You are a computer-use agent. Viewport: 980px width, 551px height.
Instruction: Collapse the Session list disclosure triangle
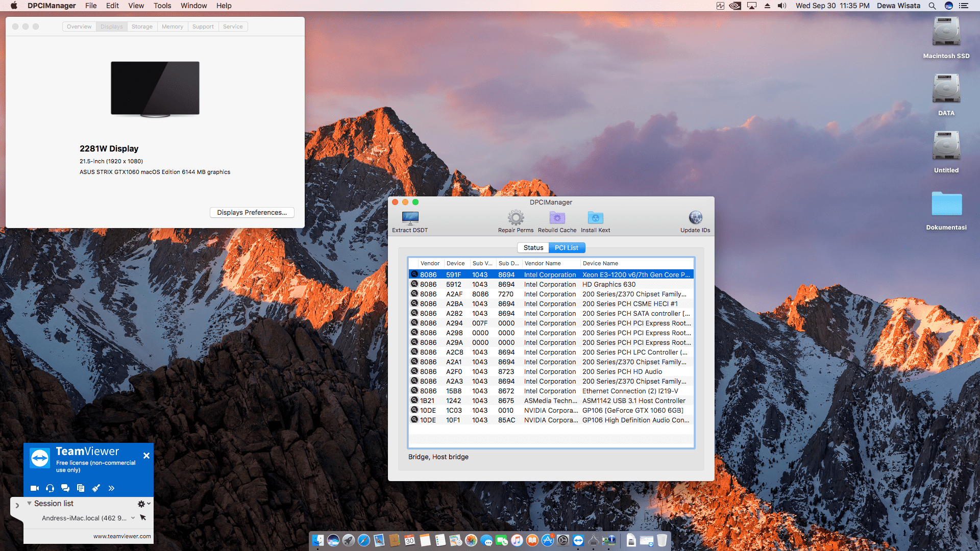tap(29, 504)
